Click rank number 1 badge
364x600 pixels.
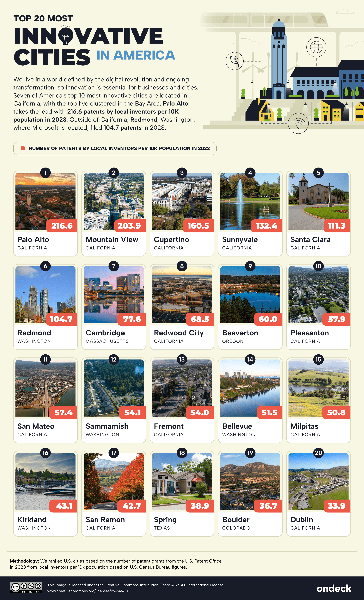pos(45,173)
